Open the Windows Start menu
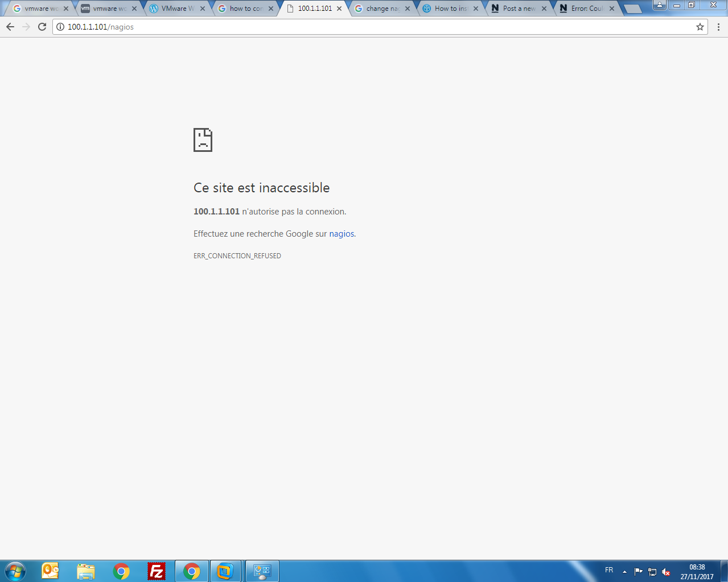Viewport: 728px width, 582px height. pyautogui.click(x=15, y=571)
